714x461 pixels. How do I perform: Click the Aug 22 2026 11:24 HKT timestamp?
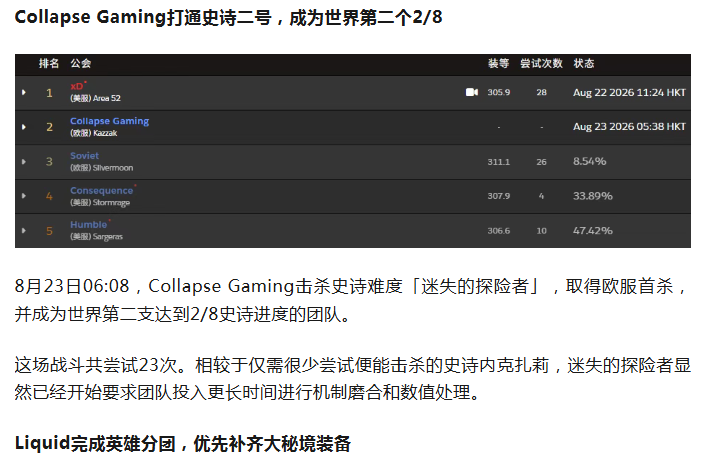click(x=629, y=92)
